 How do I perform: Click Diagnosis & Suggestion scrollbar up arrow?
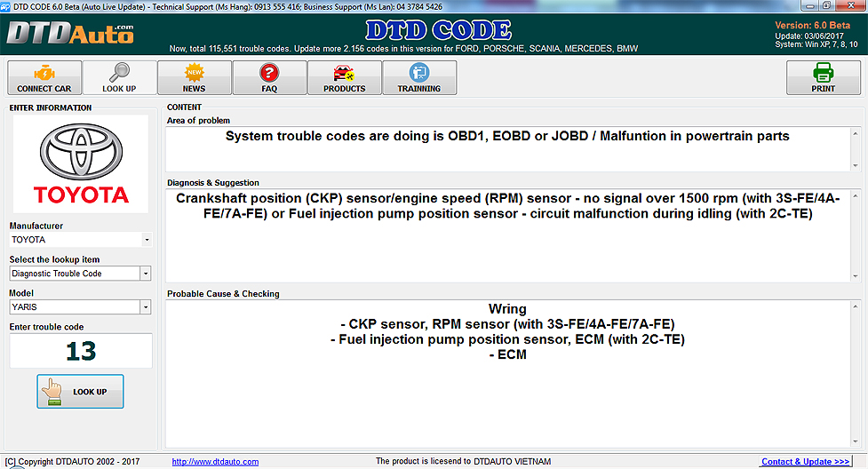pyautogui.click(x=856, y=196)
